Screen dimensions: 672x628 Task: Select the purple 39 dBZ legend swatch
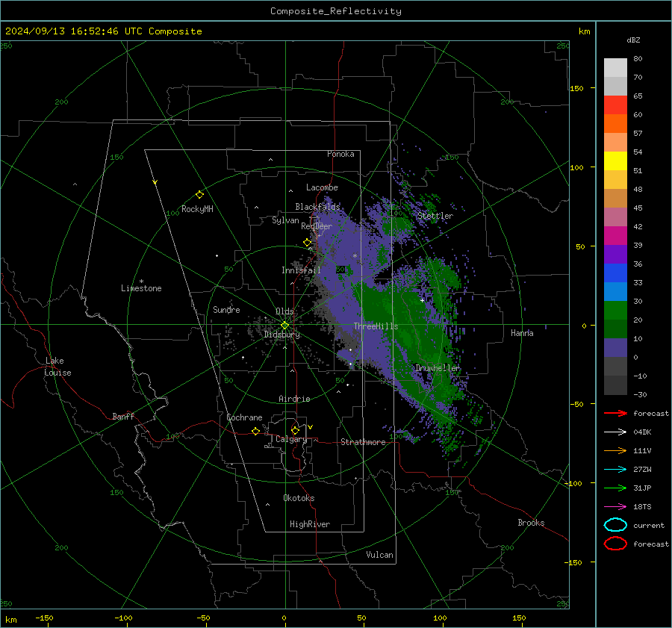tap(615, 254)
